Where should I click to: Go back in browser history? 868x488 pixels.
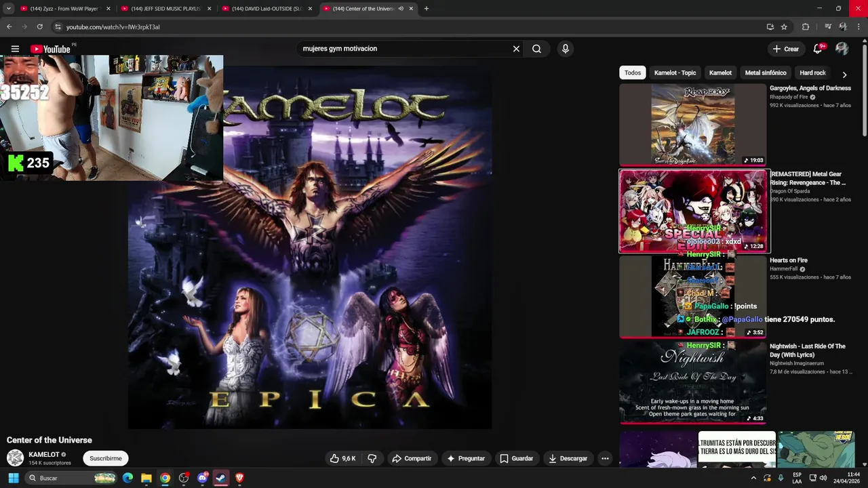point(9,26)
